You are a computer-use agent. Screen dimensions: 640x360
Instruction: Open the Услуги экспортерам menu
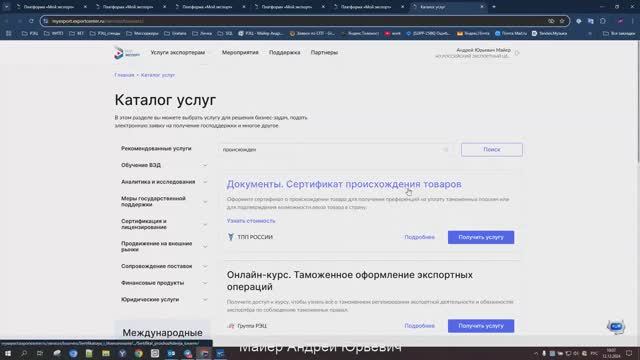[178, 53]
